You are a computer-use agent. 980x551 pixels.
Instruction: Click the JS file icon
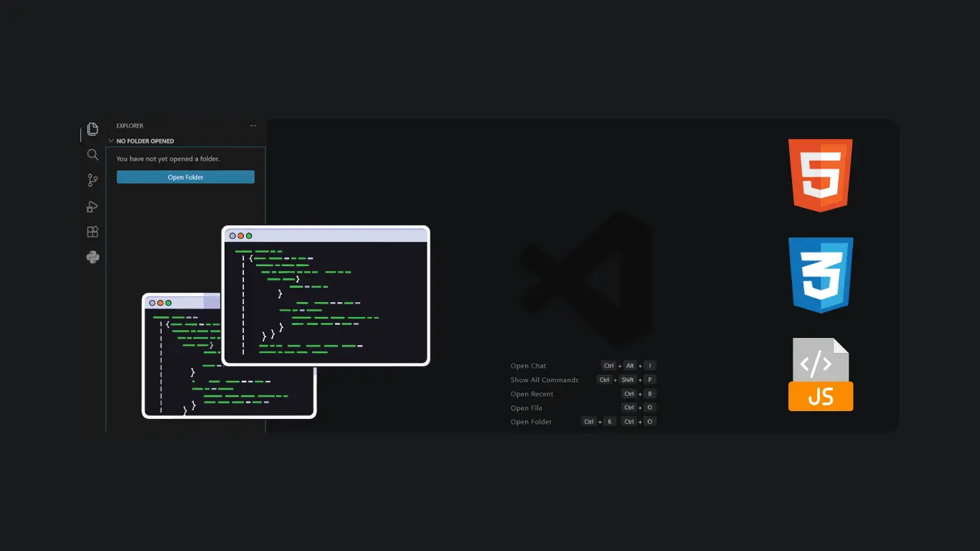(821, 375)
